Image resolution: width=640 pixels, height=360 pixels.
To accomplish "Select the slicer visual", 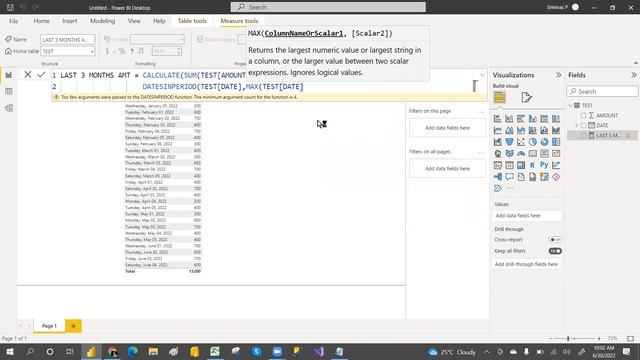I will [x=498, y=165].
